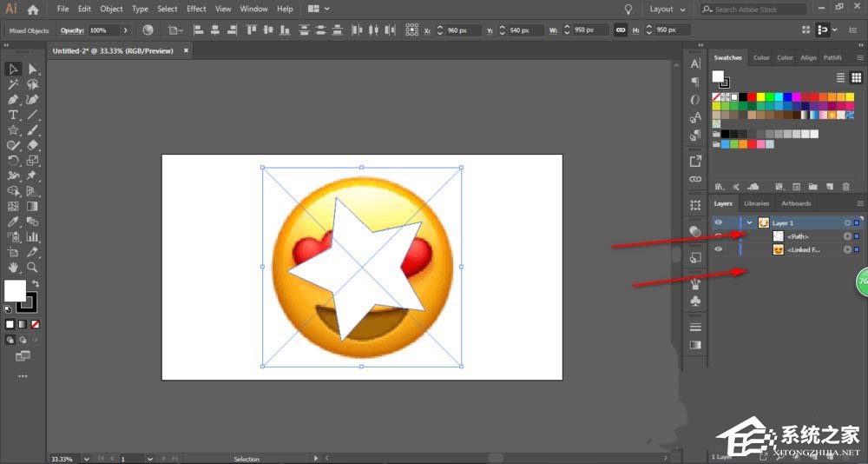Click the swap fill and stroke arrow

[x=36, y=283]
